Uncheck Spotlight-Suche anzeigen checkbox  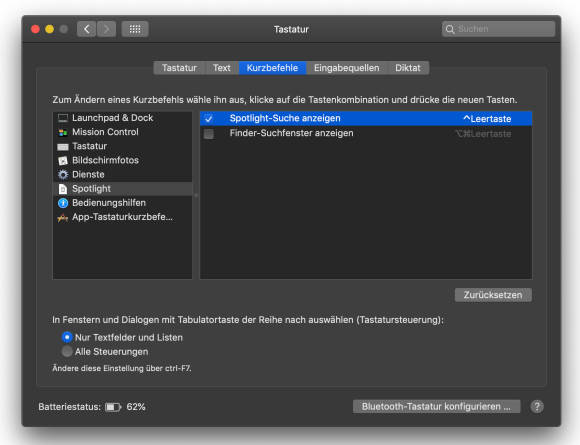point(209,118)
